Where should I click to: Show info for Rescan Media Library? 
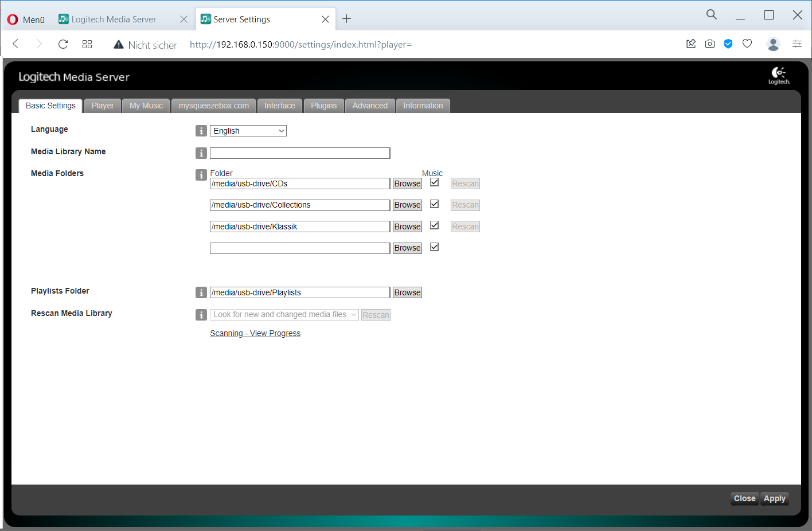coord(201,315)
